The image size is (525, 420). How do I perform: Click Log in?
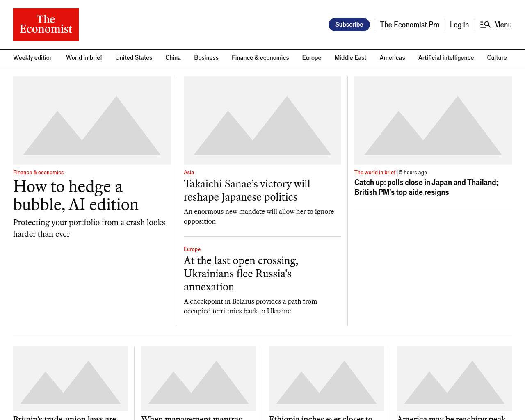click(459, 25)
